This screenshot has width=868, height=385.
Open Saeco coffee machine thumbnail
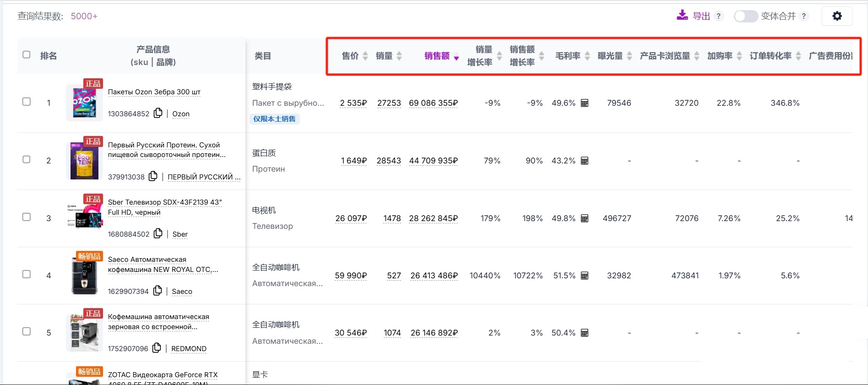coord(84,275)
